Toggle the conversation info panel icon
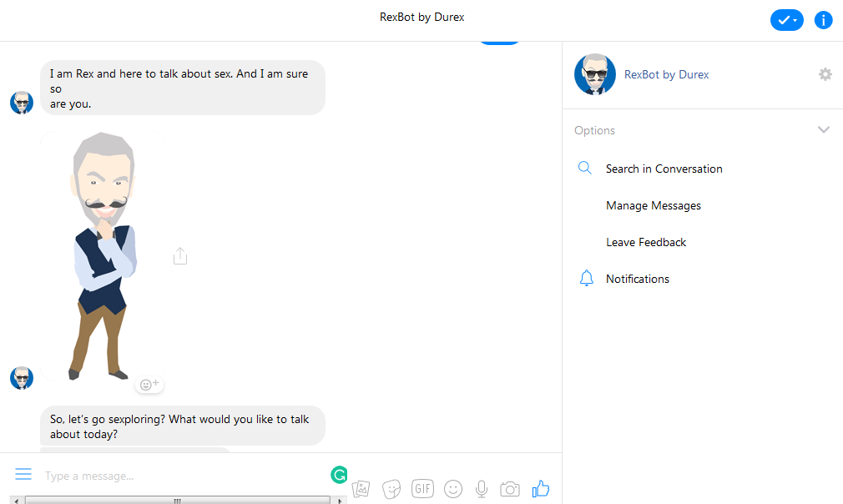 (x=823, y=20)
